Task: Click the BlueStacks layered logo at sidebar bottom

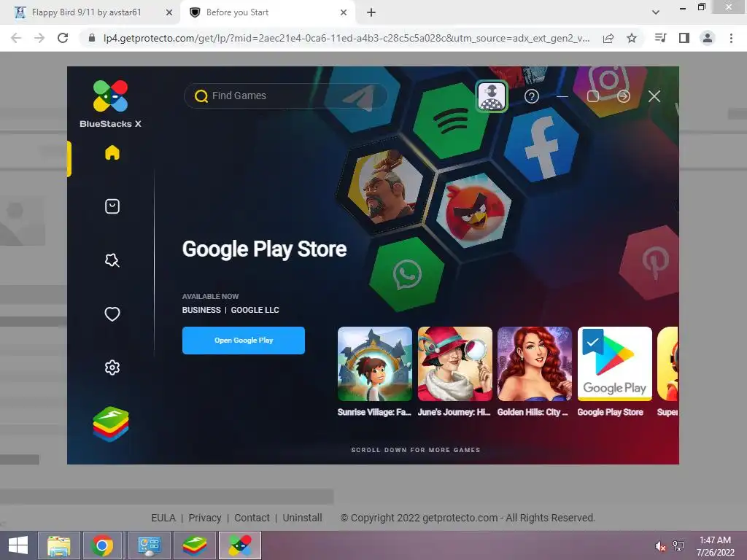Action: point(111,424)
